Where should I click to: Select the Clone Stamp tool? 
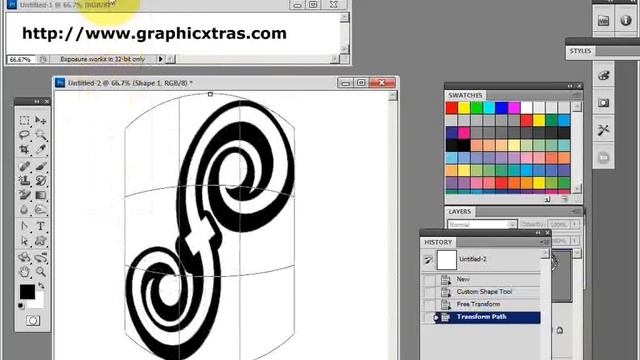point(24,180)
